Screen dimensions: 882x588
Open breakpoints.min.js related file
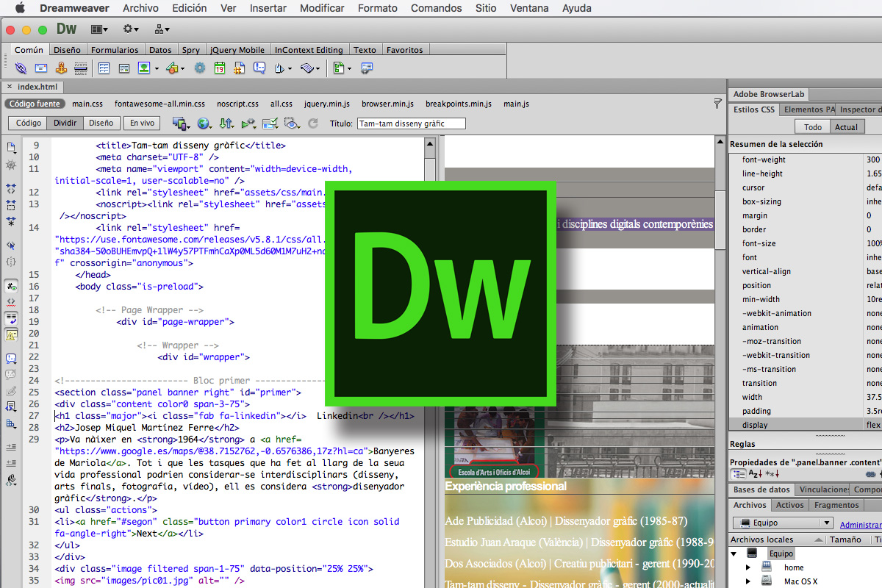[x=459, y=104]
